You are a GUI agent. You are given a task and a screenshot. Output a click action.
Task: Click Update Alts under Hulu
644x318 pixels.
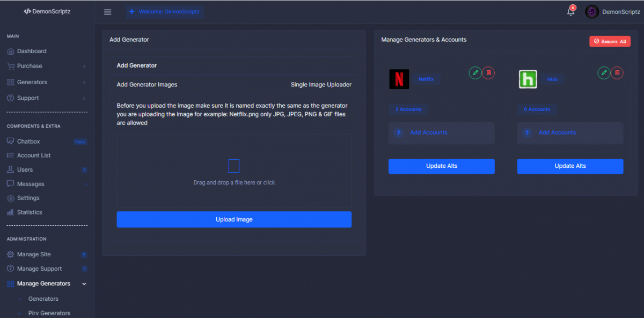point(570,166)
